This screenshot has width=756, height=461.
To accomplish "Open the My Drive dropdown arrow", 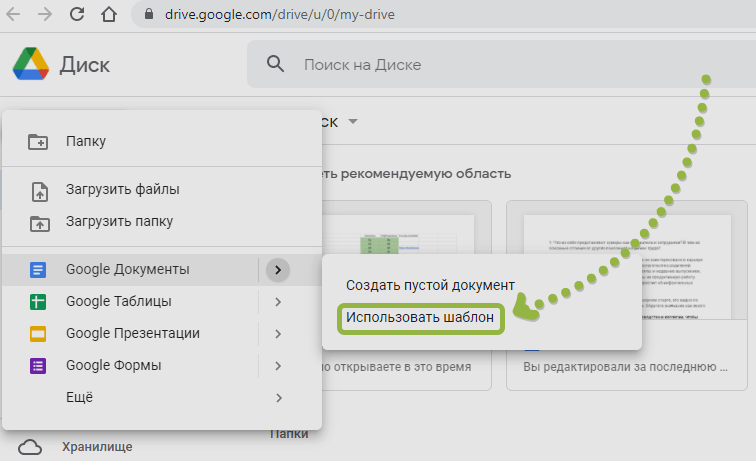I will [353, 122].
